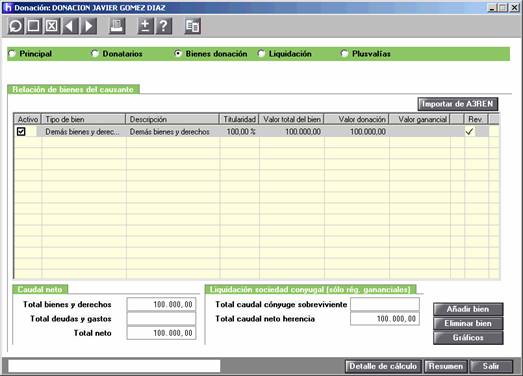
Task: Click Relación de bienes del causante heading
Action: pyautogui.click(x=73, y=89)
